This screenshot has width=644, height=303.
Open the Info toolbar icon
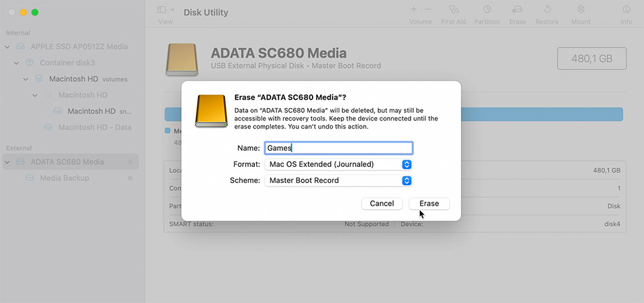[x=627, y=9]
